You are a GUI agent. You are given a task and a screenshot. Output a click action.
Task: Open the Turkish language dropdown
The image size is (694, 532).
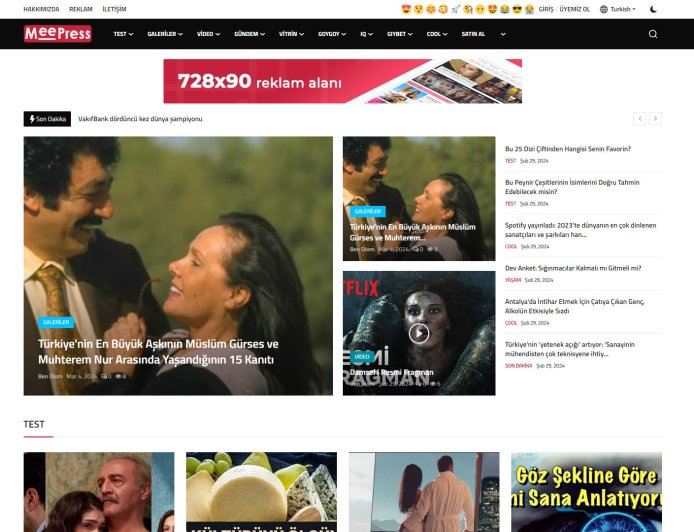tap(617, 9)
